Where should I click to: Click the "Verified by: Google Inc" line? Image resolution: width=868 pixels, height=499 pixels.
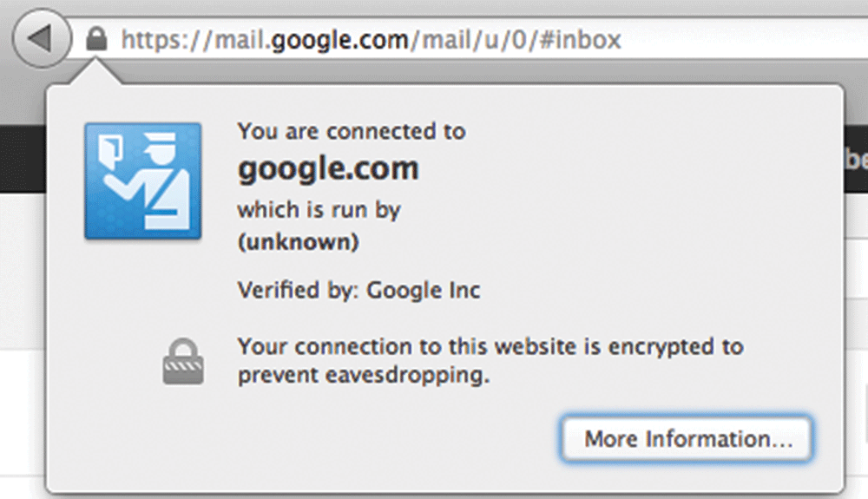tap(358, 291)
